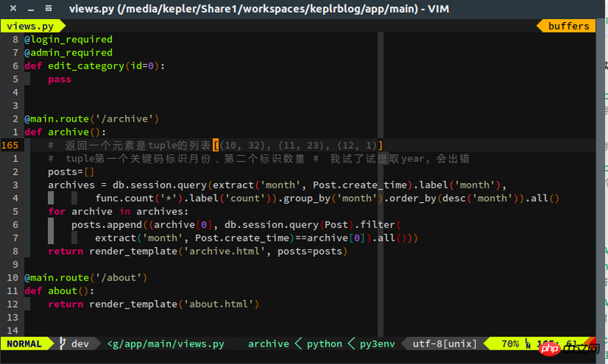Click the utf-8[unix] encoding indicator

[445, 343]
